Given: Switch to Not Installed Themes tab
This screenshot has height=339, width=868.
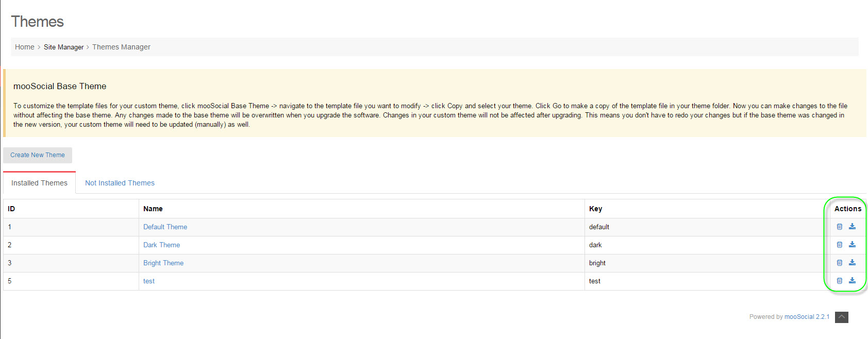Looking at the screenshot, I should [x=120, y=183].
